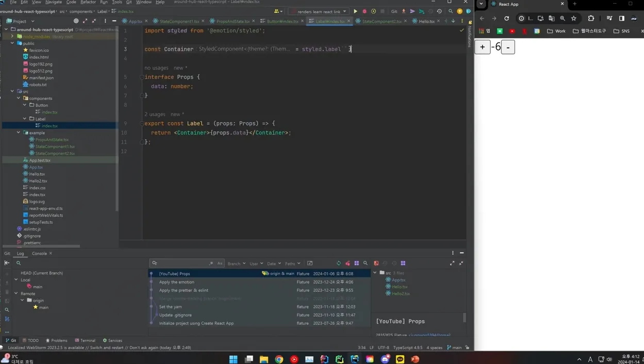Screen dimensions: 644x364
Task: Click the plus button in React App page
Action: point(483,47)
